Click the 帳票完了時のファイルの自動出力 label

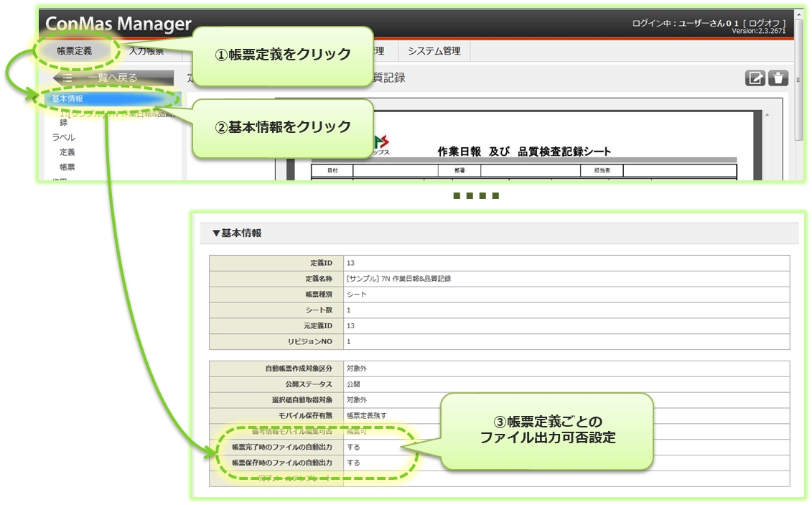(282, 447)
